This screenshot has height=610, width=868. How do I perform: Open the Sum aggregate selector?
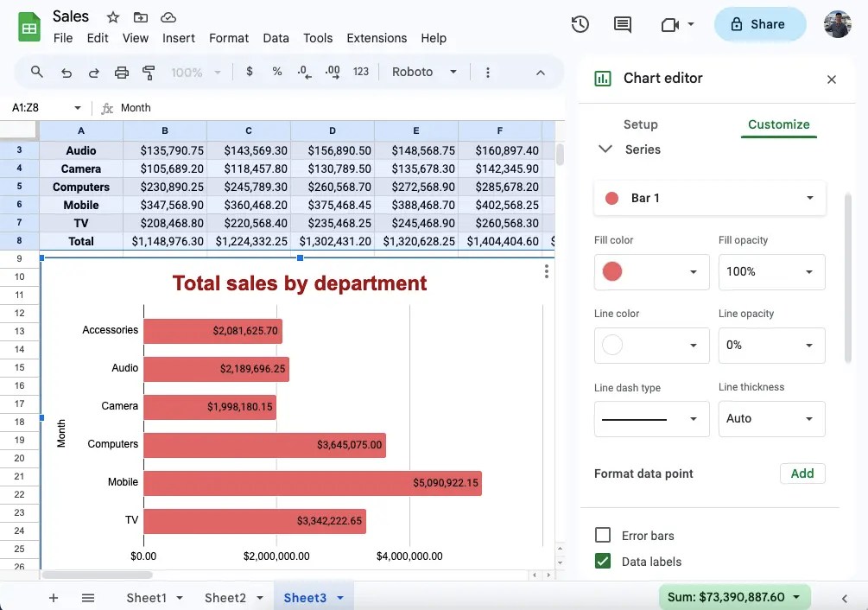[733, 596]
